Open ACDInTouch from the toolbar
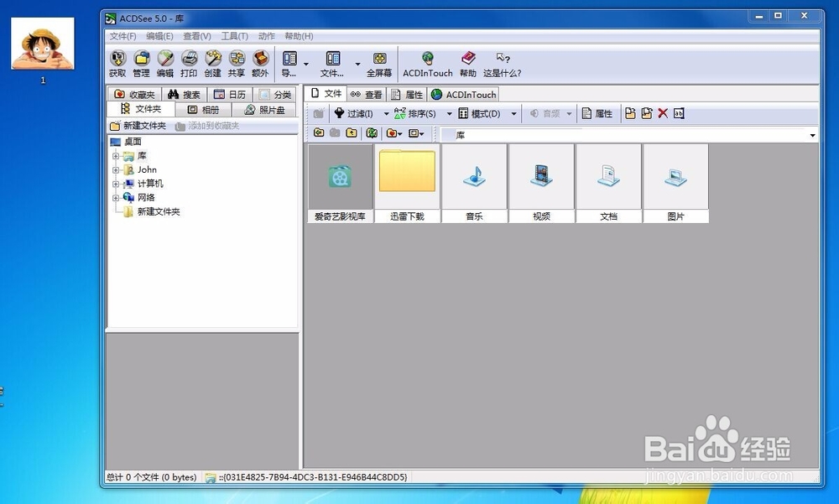This screenshot has width=839, height=504. tap(427, 63)
